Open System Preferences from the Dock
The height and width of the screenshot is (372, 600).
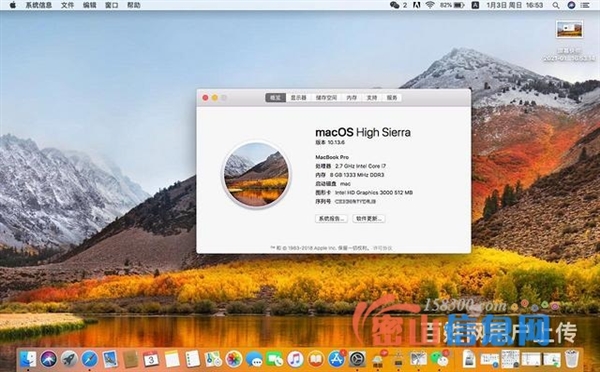pyautogui.click(x=357, y=359)
